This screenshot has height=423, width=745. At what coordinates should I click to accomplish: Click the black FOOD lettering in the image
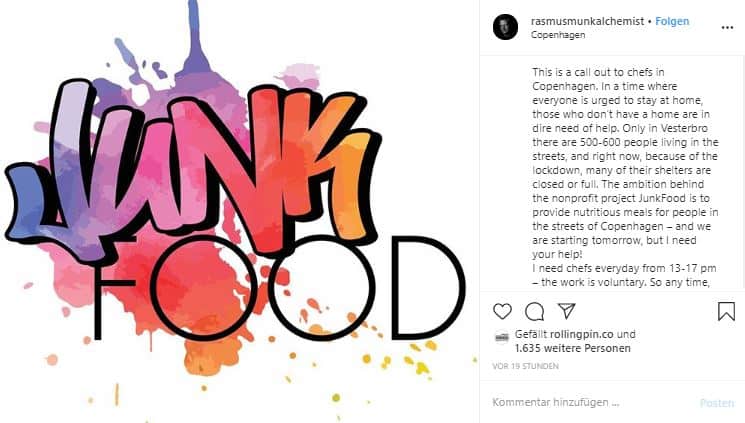[x=290, y=288]
